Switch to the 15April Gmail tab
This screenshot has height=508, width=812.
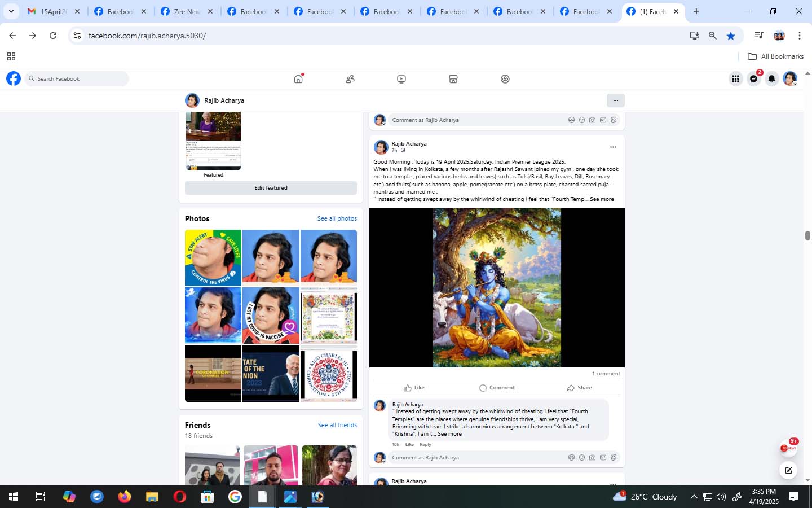(54, 11)
